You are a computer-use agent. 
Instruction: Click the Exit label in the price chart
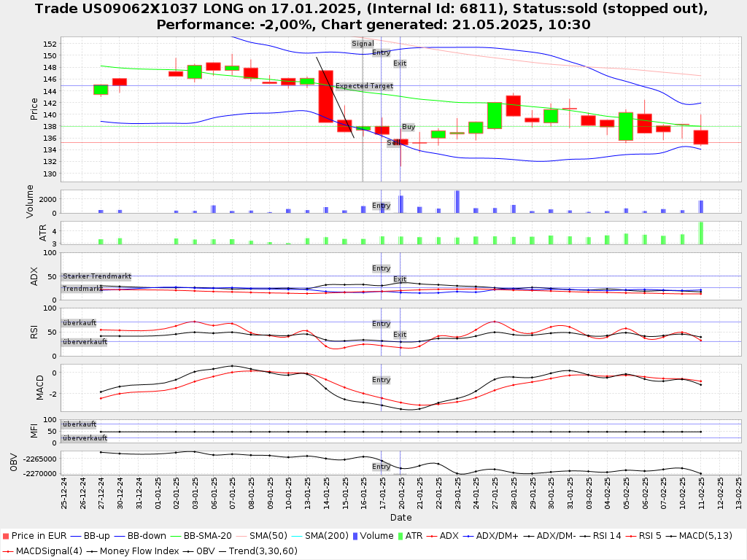[400, 63]
